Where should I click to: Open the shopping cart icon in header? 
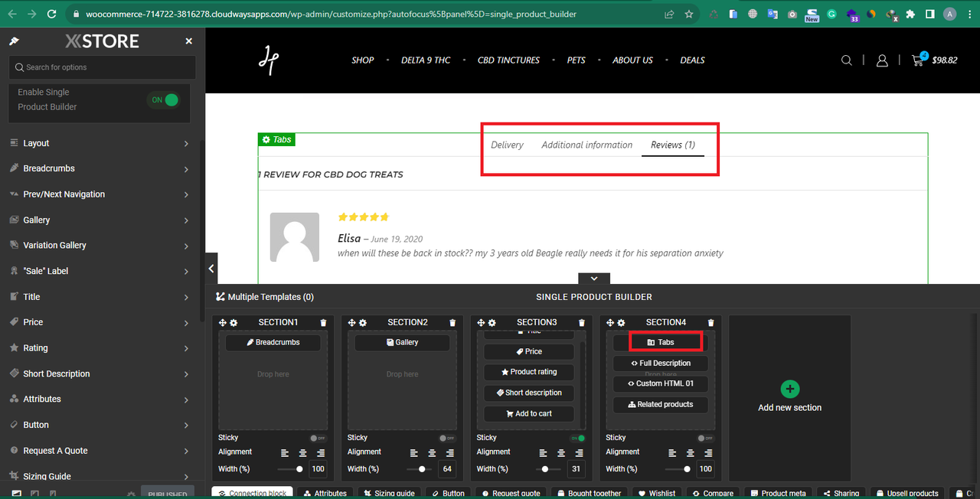tap(918, 60)
